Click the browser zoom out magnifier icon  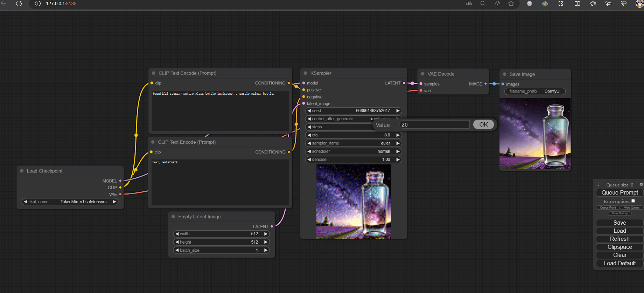[483, 4]
